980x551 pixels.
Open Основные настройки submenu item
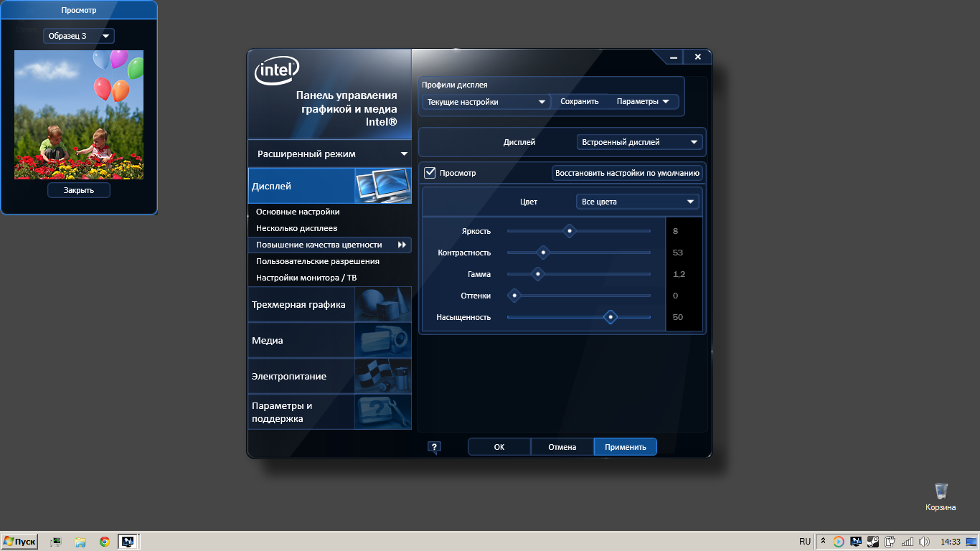[x=298, y=212]
